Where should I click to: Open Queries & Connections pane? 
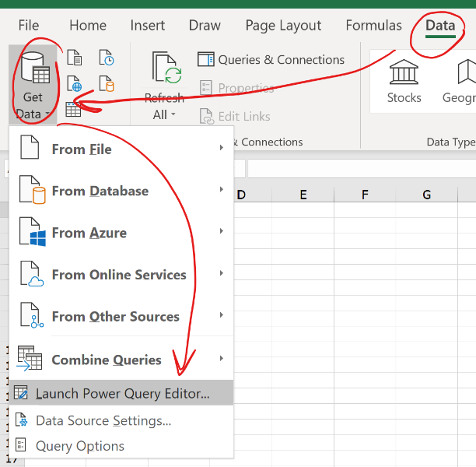271,60
